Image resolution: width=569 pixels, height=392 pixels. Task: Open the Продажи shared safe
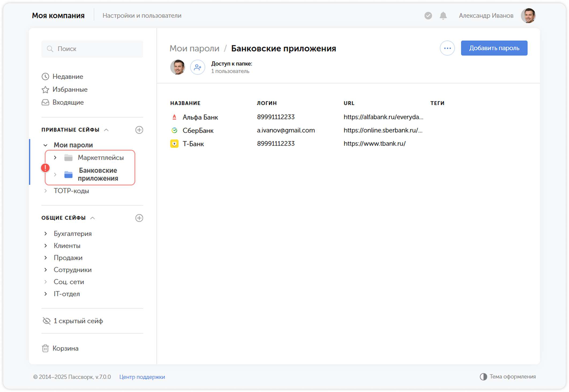click(x=68, y=258)
